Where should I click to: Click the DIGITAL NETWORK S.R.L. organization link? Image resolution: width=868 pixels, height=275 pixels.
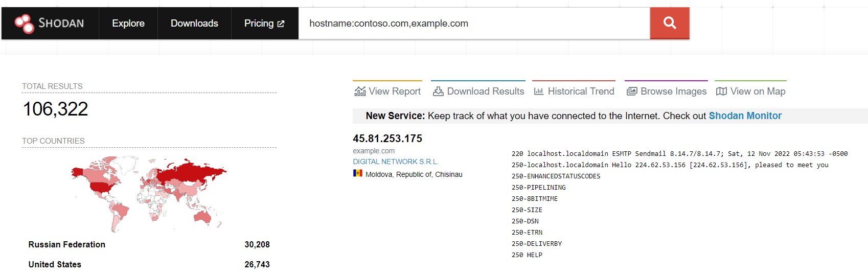[396, 162]
